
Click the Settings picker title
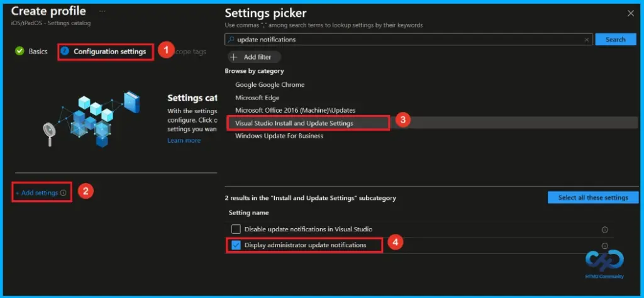tap(266, 13)
